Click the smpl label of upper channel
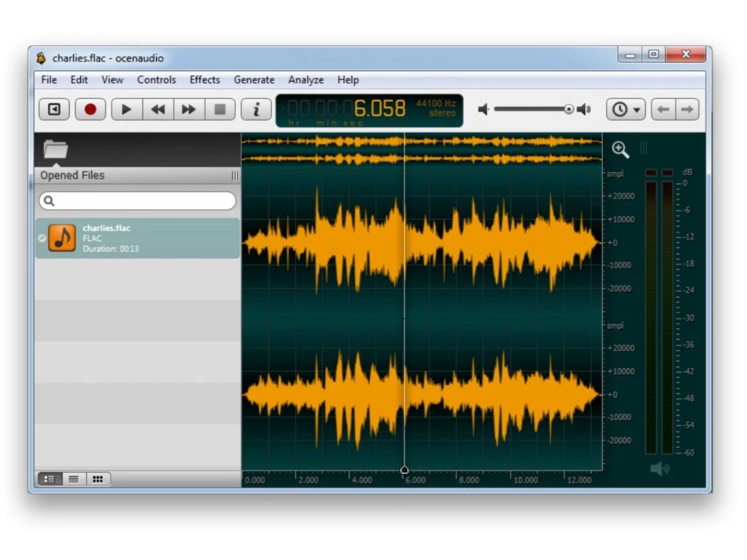 tap(615, 174)
